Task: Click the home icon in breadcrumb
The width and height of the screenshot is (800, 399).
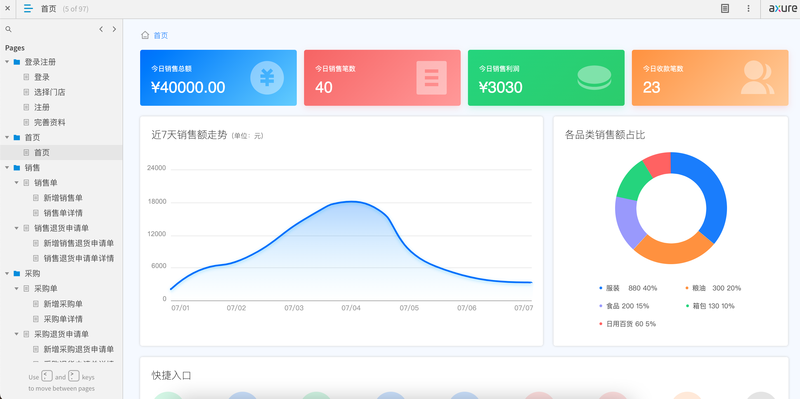Action: (x=145, y=35)
